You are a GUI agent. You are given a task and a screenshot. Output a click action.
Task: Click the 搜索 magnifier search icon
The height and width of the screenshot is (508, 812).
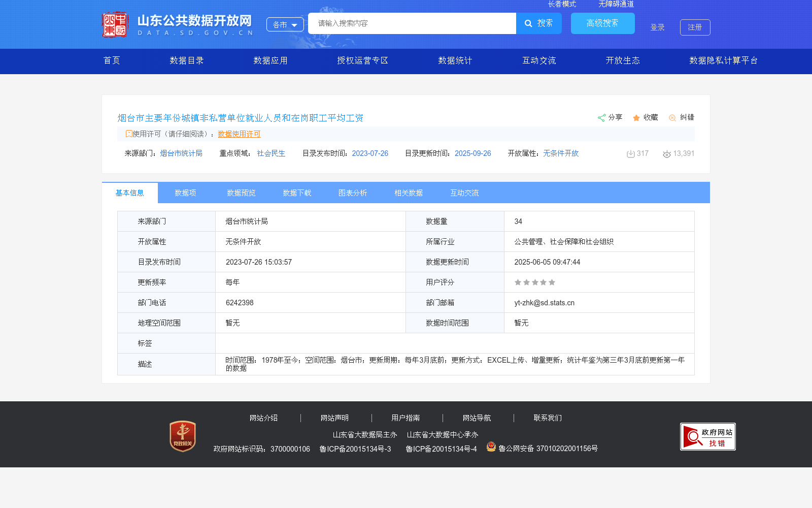pyautogui.click(x=528, y=23)
